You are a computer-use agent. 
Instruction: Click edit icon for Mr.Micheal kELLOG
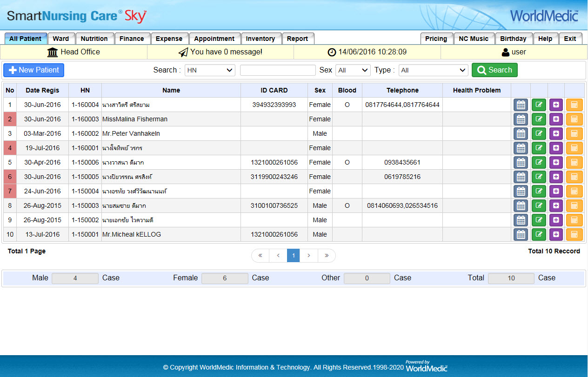tap(539, 235)
